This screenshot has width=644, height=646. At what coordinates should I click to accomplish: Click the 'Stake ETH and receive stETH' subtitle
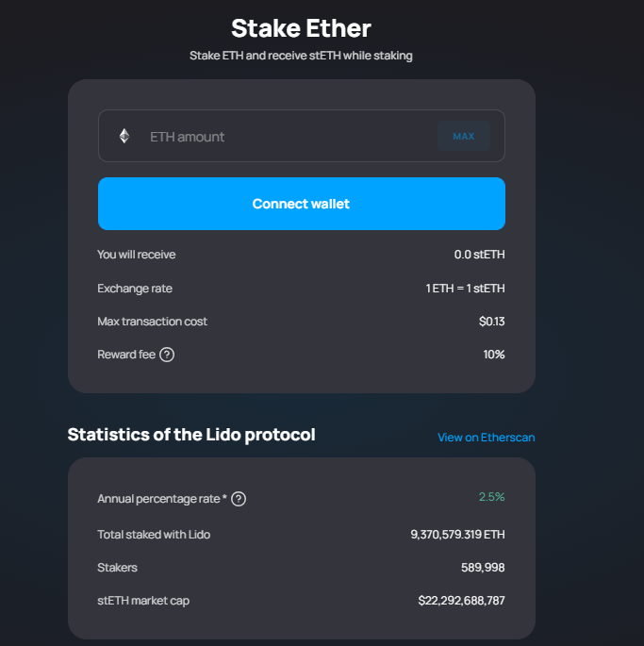[301, 56]
